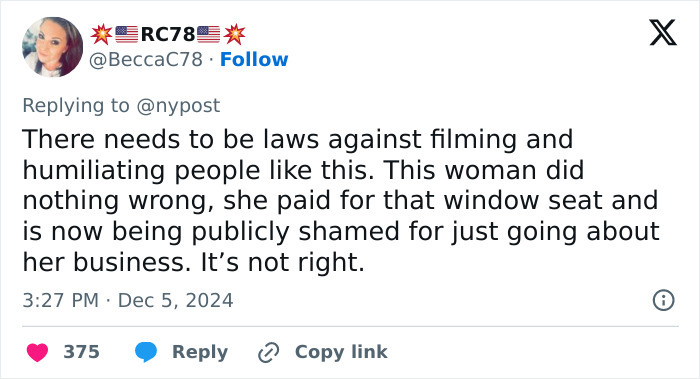Like the tweet with the heart icon
700x379 pixels.
(38, 352)
